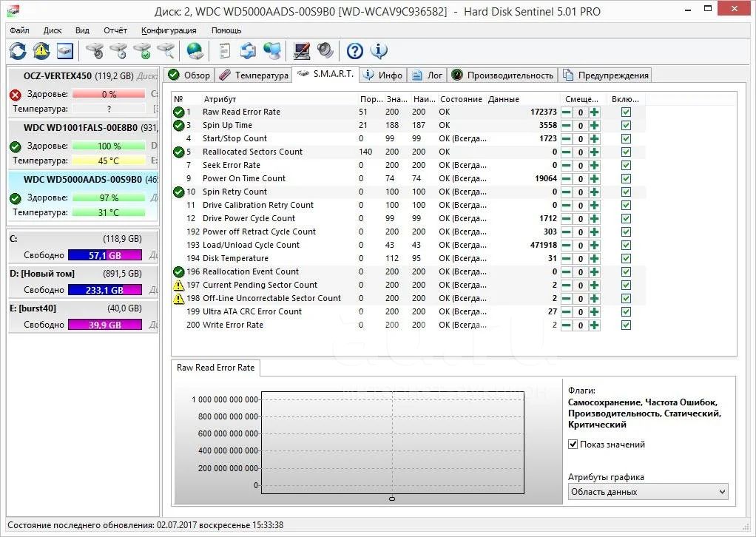
Task: Click the disk with stethoscope test icon
Action: click(95, 50)
